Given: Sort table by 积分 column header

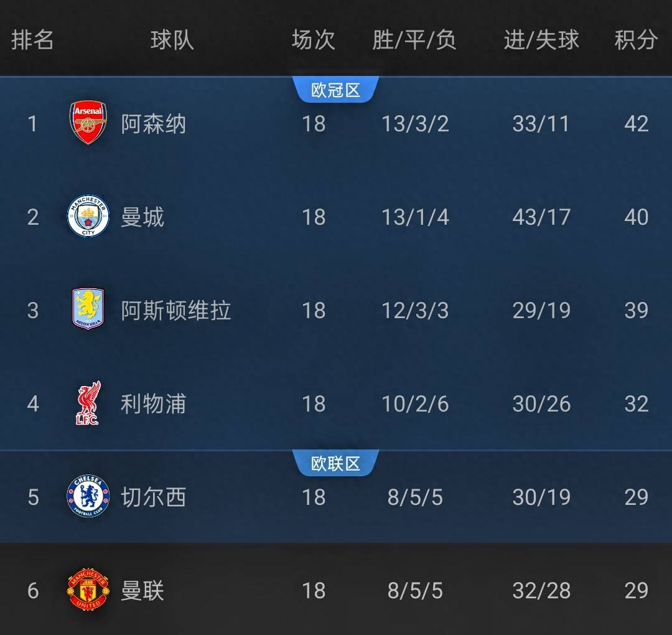Looking at the screenshot, I should (636, 40).
